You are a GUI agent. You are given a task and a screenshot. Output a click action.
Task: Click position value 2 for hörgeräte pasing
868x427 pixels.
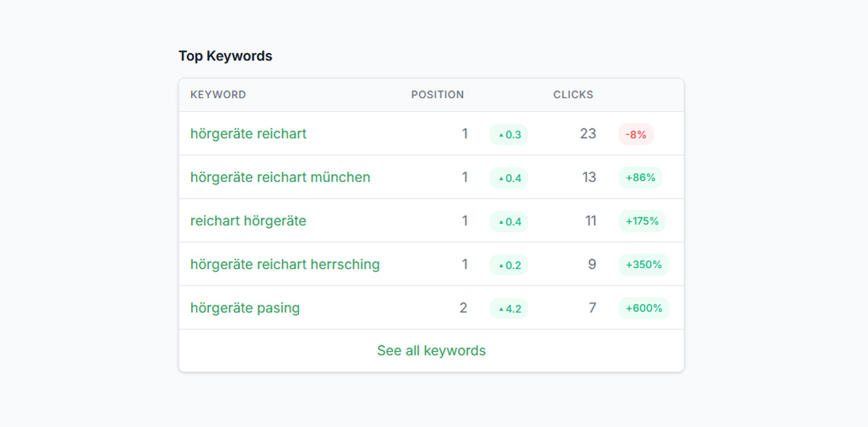click(x=464, y=308)
